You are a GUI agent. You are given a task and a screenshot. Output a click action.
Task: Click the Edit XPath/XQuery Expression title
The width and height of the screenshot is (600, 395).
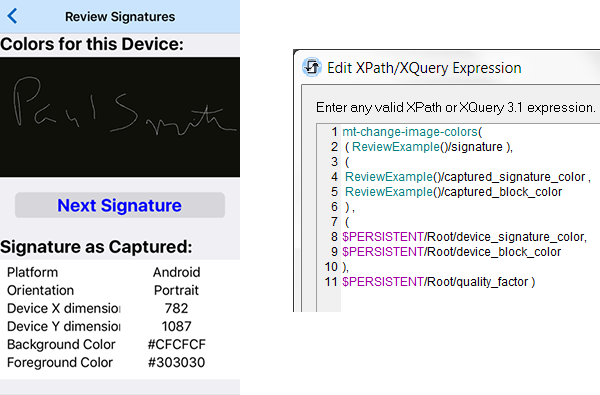(x=424, y=68)
